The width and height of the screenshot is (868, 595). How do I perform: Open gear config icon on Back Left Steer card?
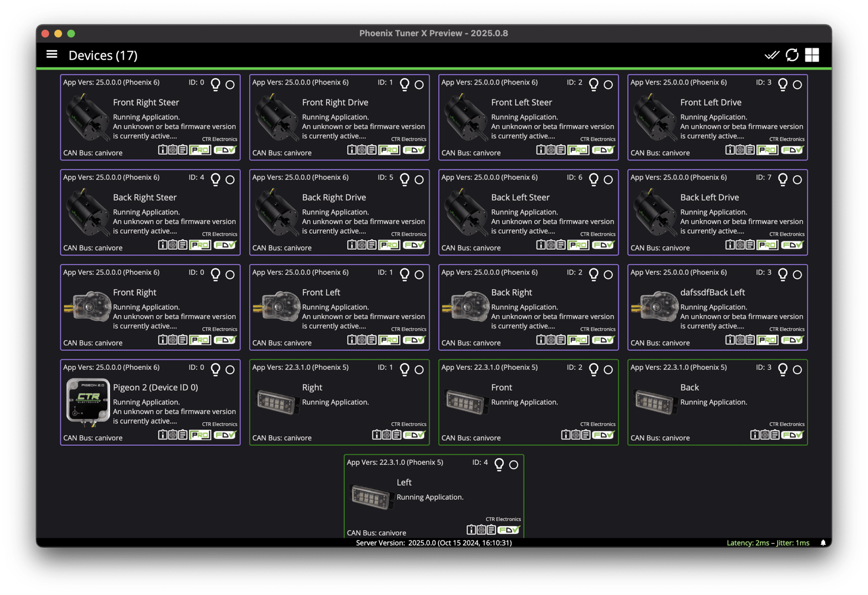tap(551, 245)
